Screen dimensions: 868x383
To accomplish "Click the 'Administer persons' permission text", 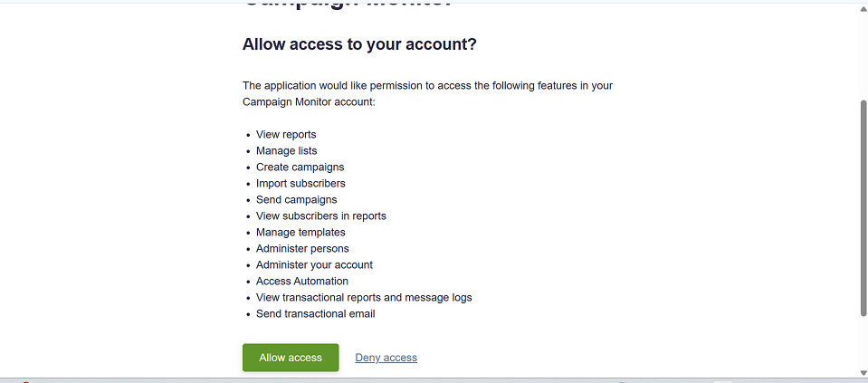I will tap(302, 248).
